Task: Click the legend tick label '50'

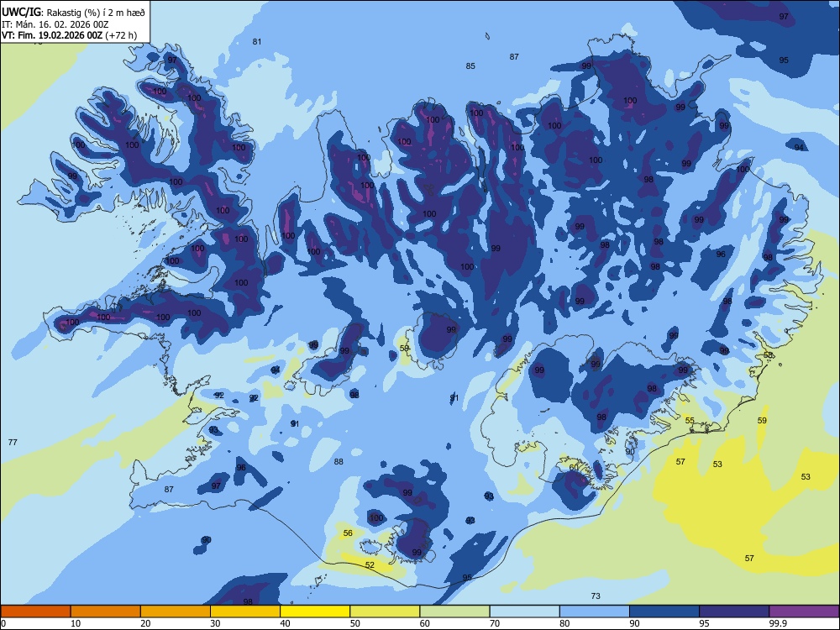Action: click(355, 623)
